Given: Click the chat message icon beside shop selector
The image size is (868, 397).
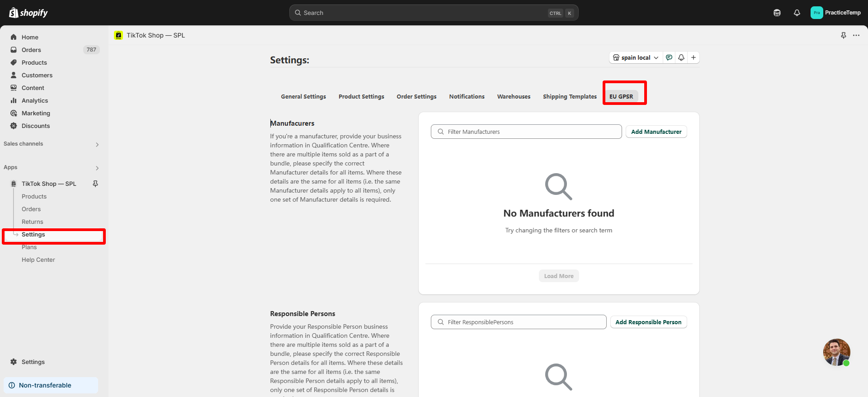Looking at the screenshot, I should coord(669,57).
